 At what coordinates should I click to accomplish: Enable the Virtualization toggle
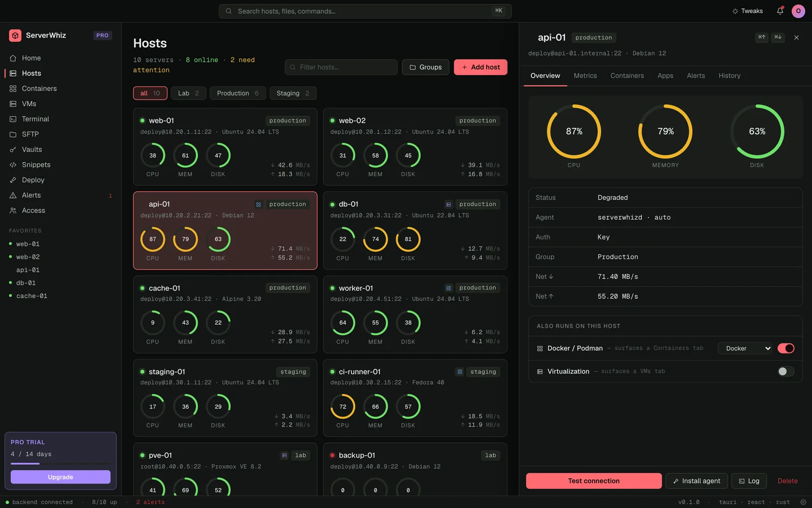[x=786, y=371]
